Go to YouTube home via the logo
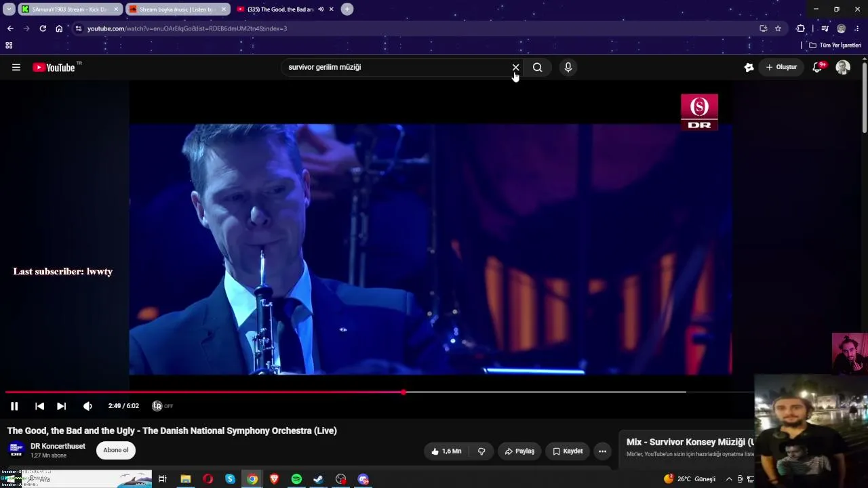The image size is (868, 488). coord(54,67)
